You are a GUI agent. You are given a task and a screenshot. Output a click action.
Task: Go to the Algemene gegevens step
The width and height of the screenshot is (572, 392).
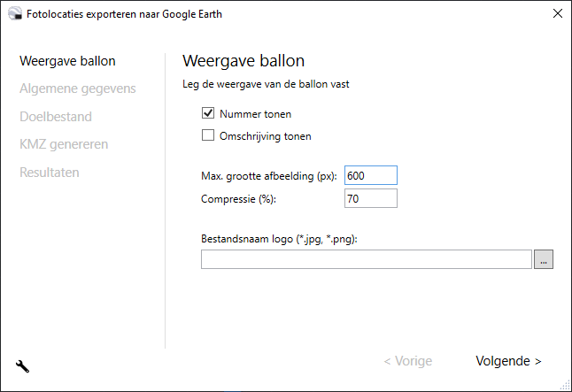point(77,88)
